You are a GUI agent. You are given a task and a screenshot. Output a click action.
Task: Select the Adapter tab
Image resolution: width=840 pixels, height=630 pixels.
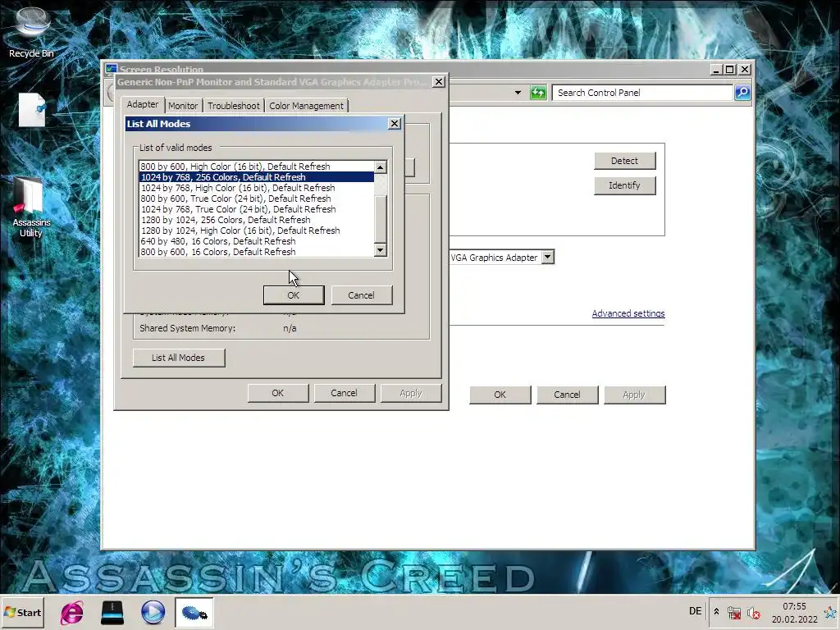click(143, 104)
